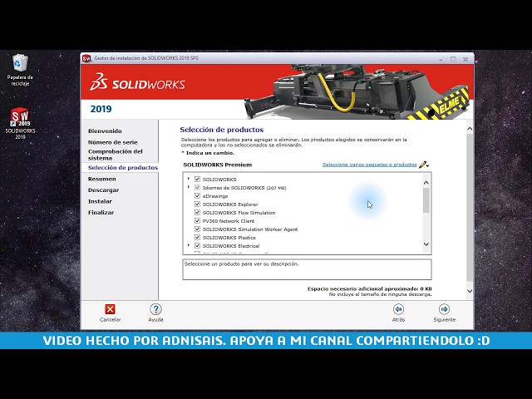Open the Resumen sidebar step

[x=101, y=179]
